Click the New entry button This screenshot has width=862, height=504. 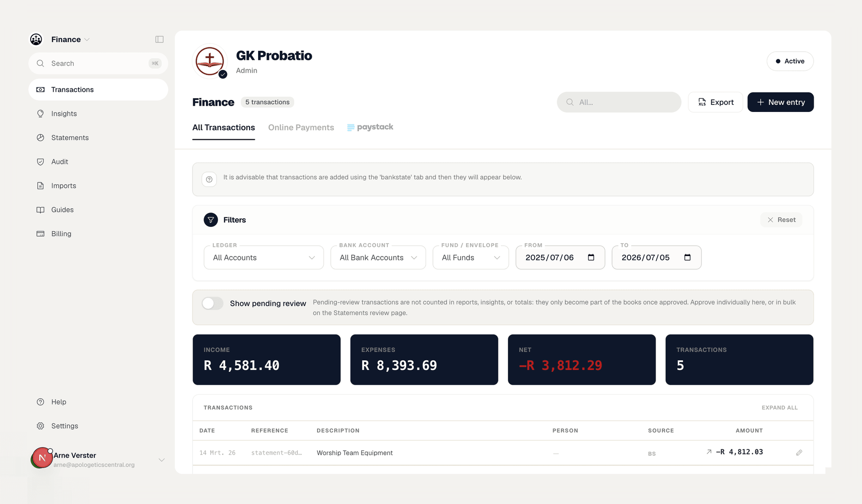(x=781, y=102)
